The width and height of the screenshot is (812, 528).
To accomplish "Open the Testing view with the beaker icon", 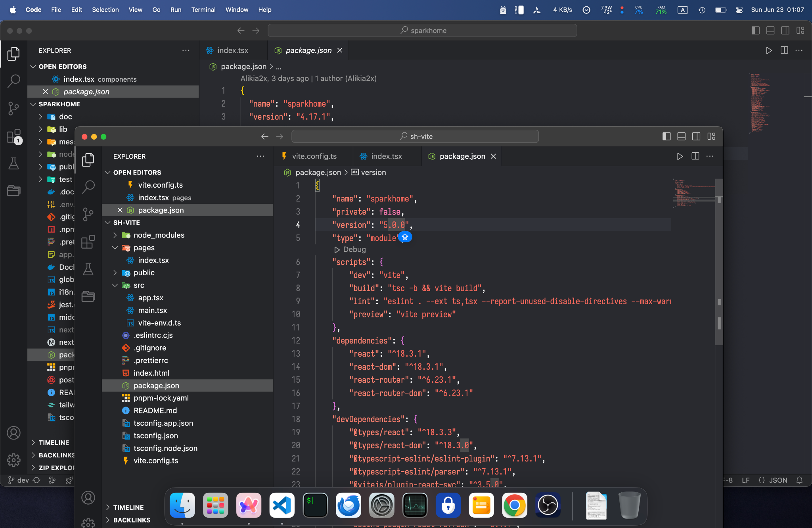I will point(14,163).
